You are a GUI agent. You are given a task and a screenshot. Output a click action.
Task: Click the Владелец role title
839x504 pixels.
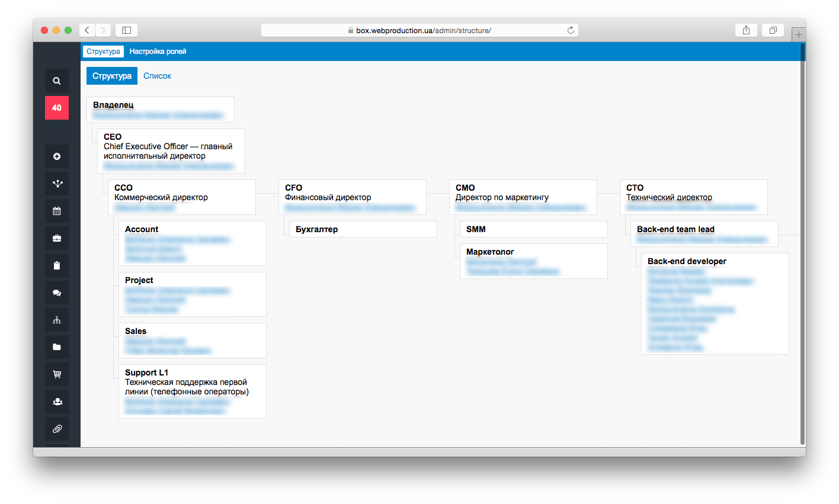[113, 105]
